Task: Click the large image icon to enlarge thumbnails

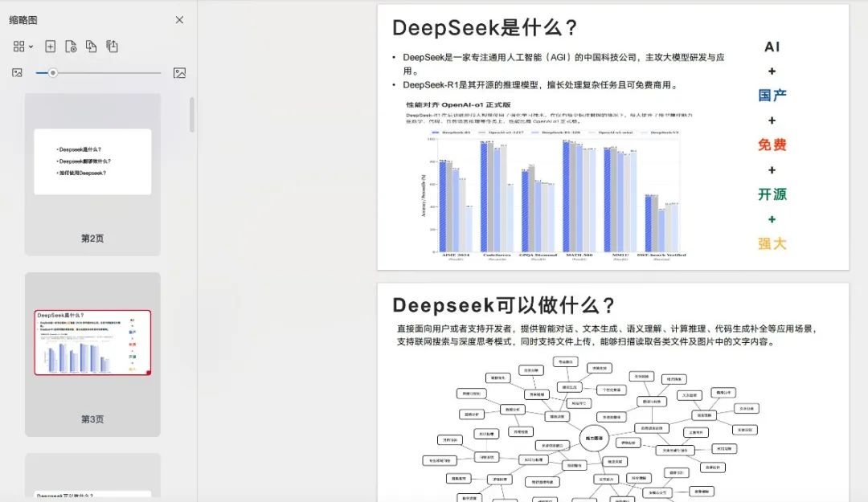Action: [179, 73]
